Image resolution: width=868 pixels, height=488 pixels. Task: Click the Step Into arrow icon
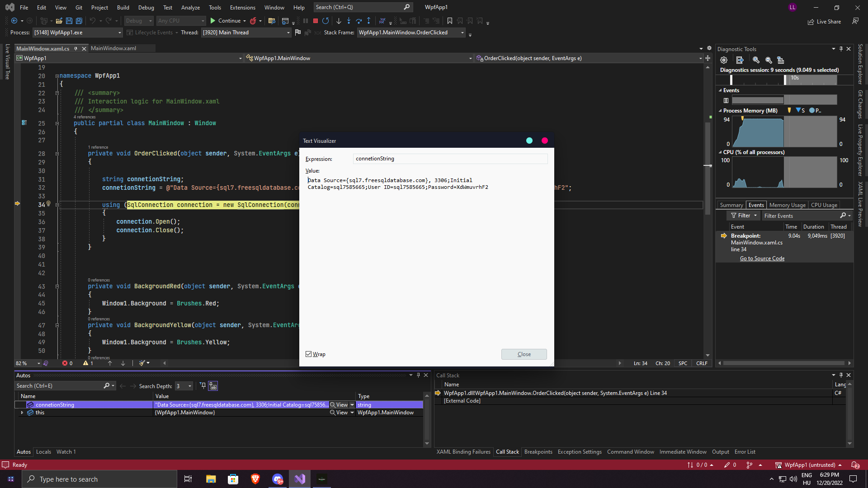click(x=349, y=21)
